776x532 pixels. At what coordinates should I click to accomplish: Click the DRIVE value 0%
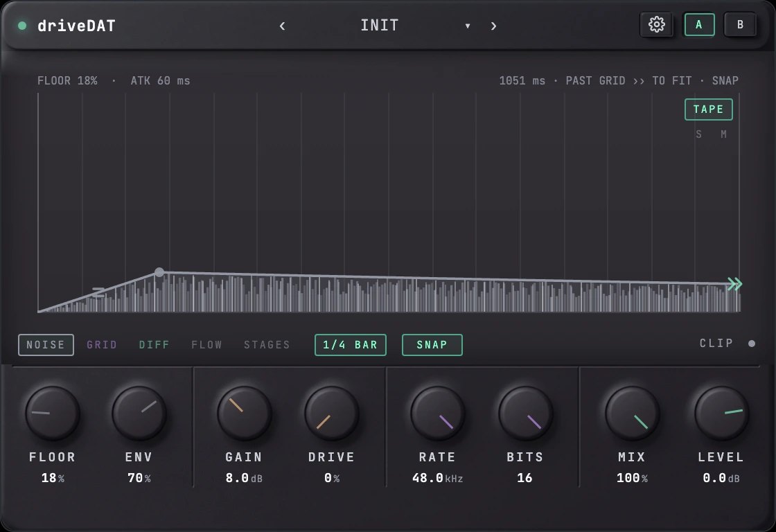point(332,478)
